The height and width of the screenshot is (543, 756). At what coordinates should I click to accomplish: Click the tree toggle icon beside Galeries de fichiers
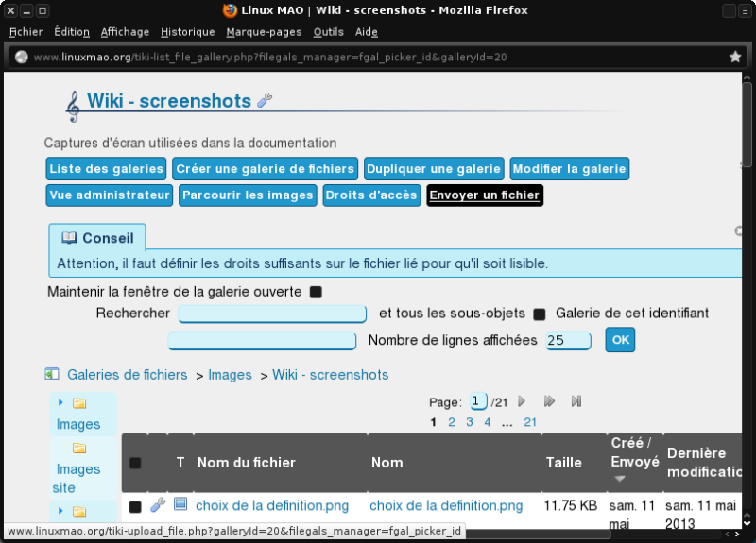coord(52,374)
